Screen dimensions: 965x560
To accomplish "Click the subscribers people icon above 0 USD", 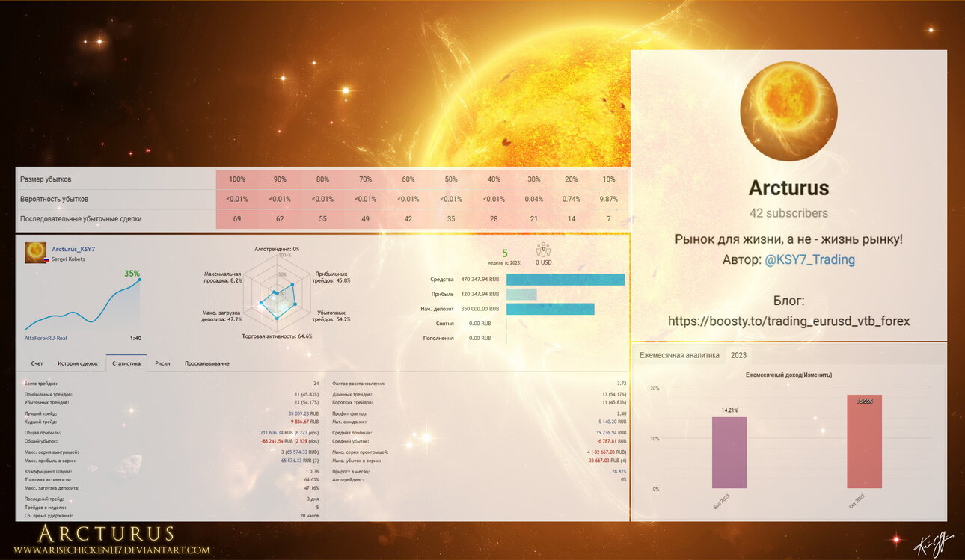I will pyautogui.click(x=544, y=250).
